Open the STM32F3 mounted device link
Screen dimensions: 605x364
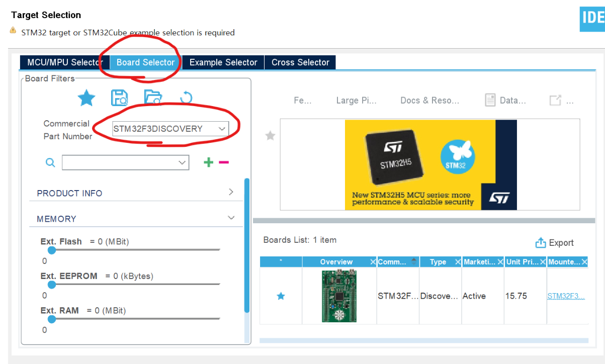[x=566, y=296]
